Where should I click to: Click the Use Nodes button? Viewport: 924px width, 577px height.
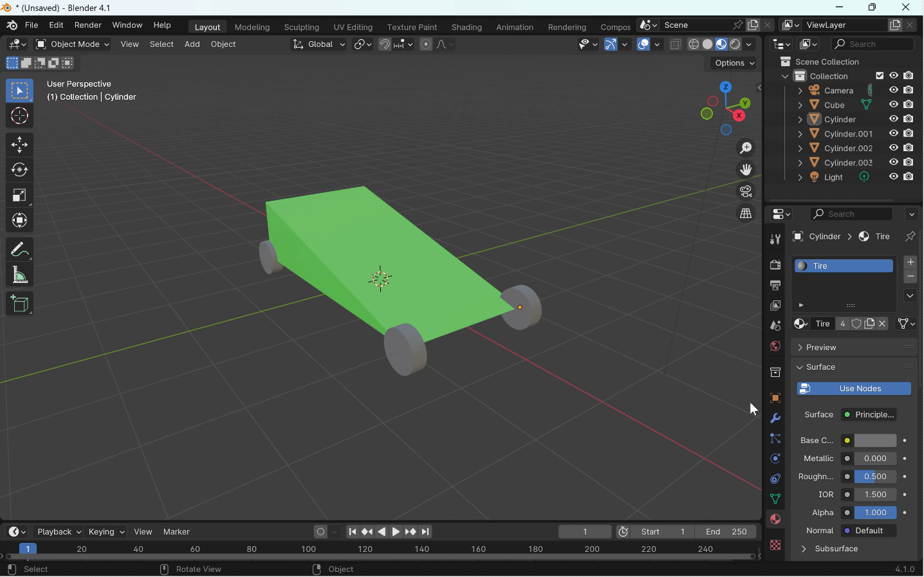click(x=855, y=389)
